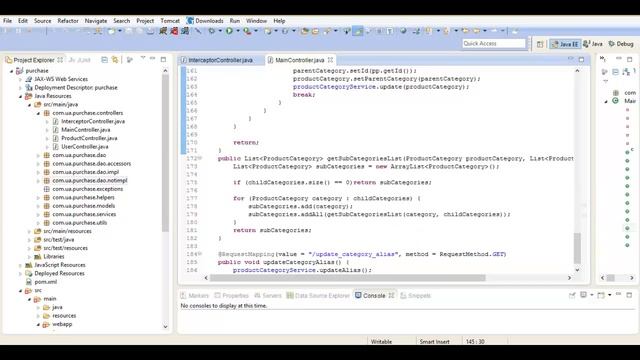
Task: Select Deployed Resources in the tree
Action: click(x=59, y=273)
